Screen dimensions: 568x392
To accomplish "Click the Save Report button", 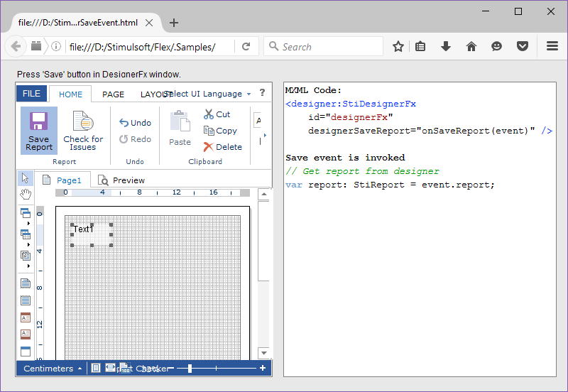I will coord(39,131).
